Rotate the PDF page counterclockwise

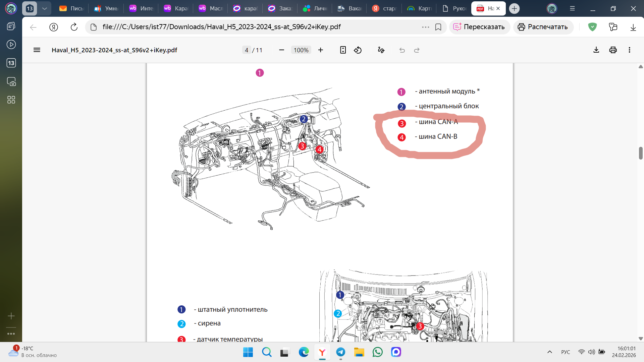[x=358, y=50]
